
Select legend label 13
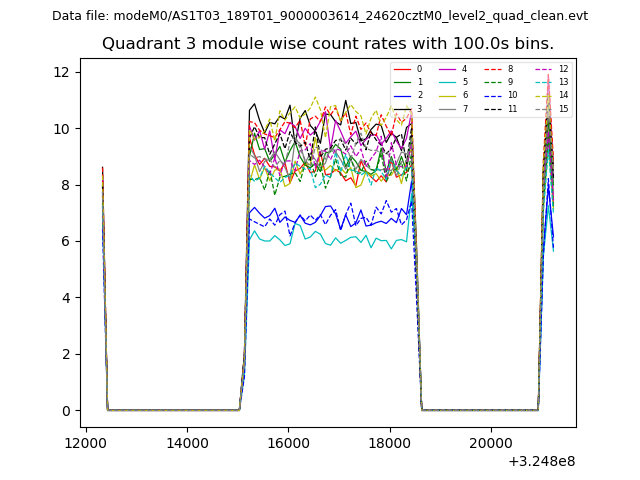(563, 82)
